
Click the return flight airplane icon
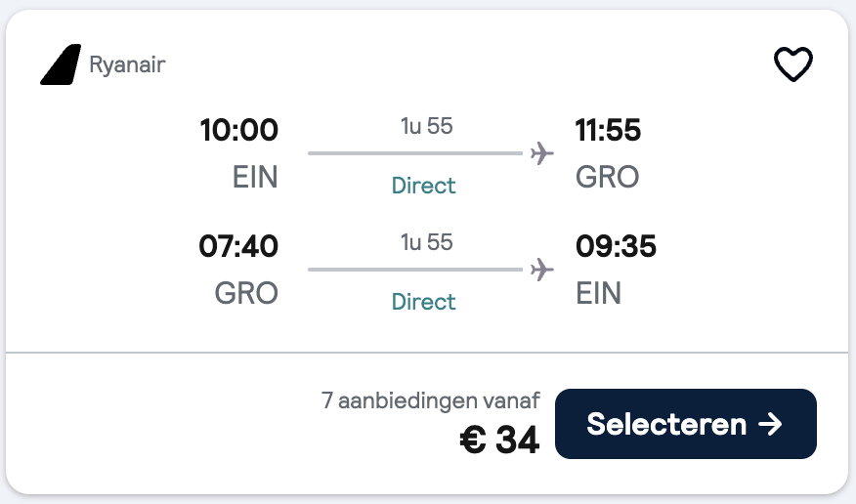pyautogui.click(x=541, y=270)
